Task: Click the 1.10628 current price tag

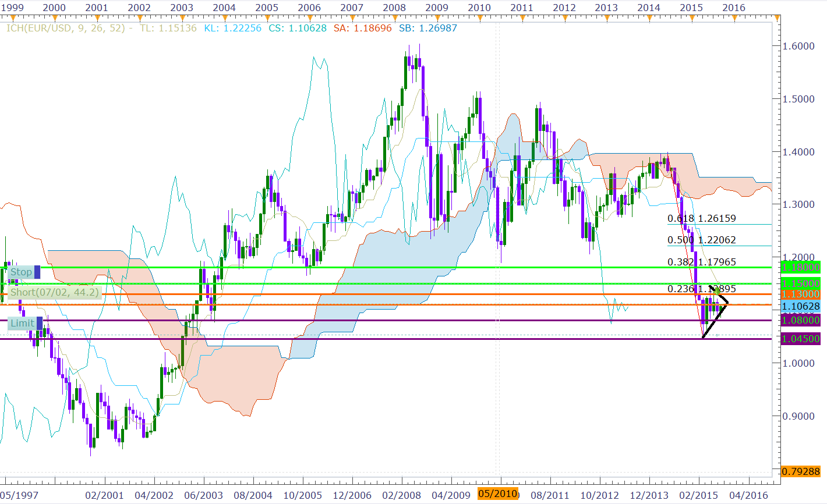Action: [800, 306]
